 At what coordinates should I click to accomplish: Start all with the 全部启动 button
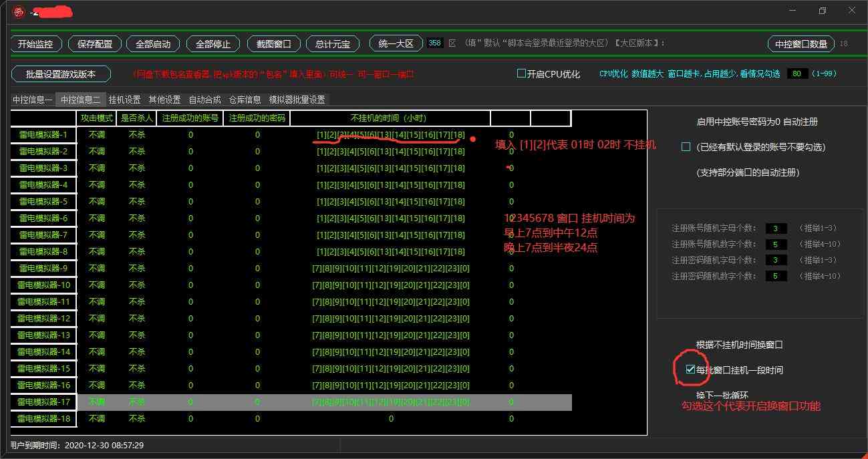coord(153,44)
